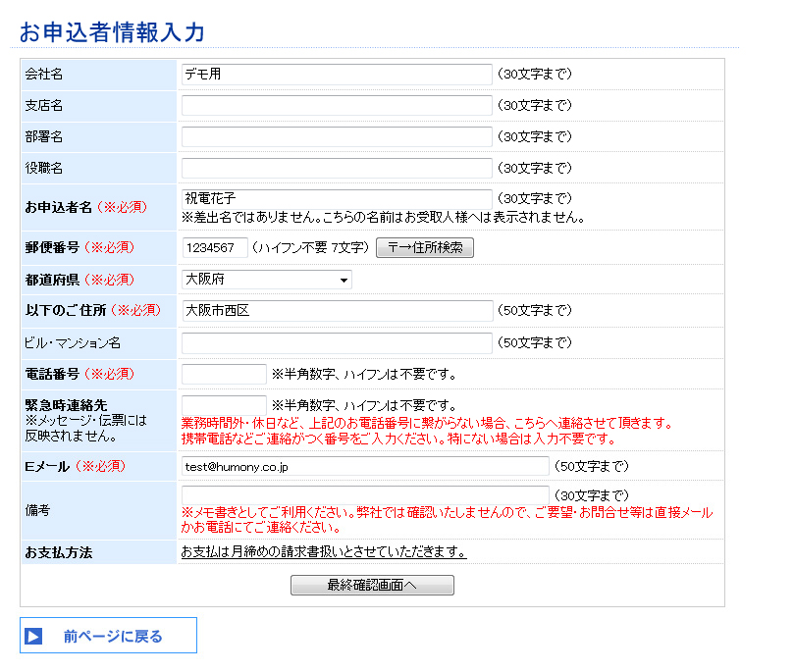Screen dimensions: 794x672
Task: Click the お申込者情報入力 page heading
Action: click(x=112, y=32)
